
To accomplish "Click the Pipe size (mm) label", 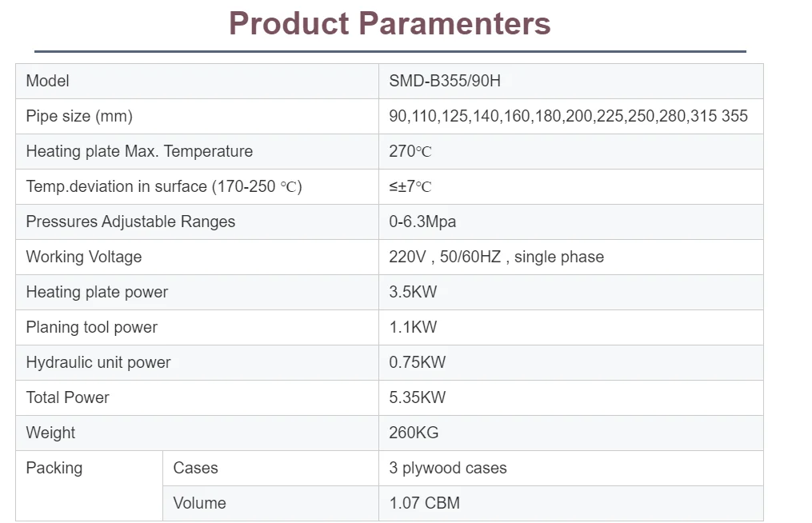I will coord(79,116).
